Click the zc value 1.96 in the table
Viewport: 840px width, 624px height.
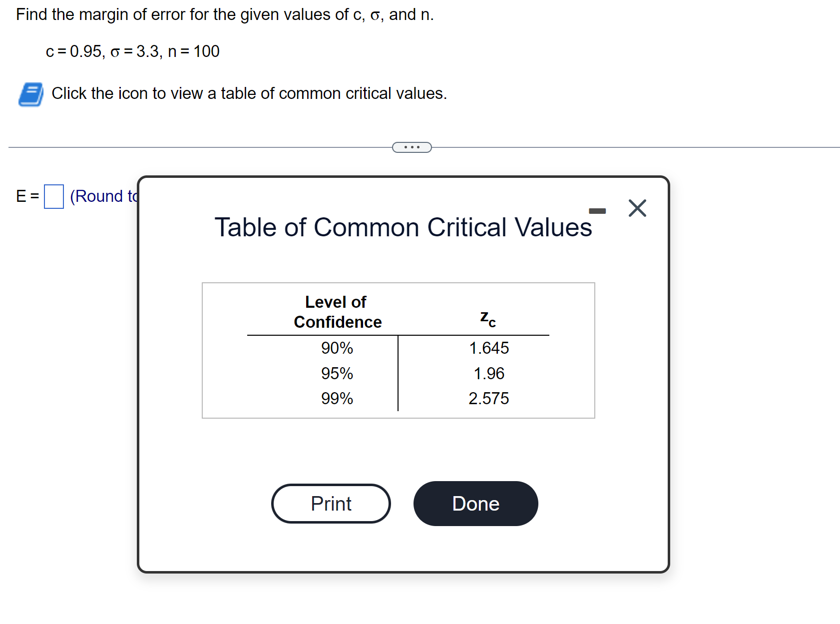(488, 373)
